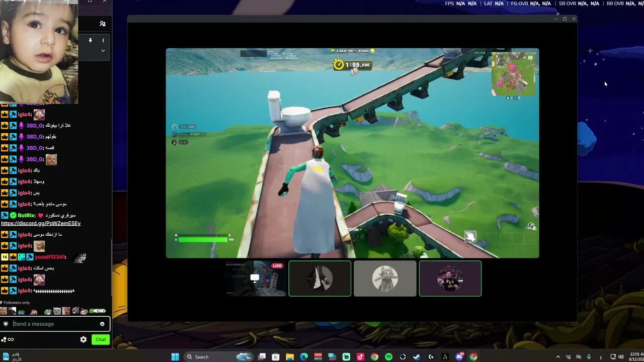Launch Microsoft Edge from the taskbar

(304, 357)
